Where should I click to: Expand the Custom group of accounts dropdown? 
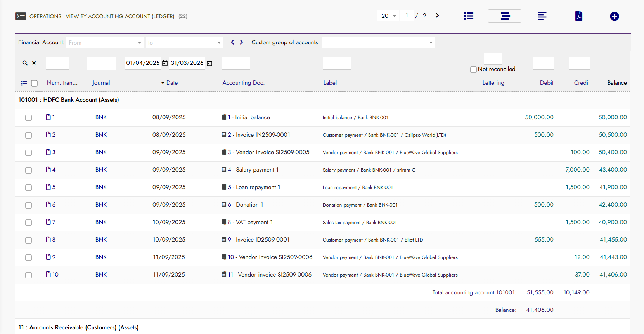[378, 43]
